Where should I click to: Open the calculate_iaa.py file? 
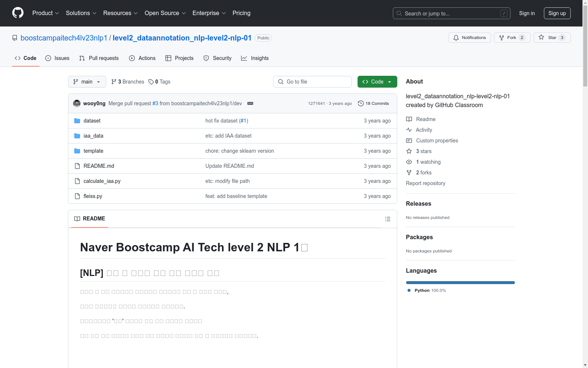[x=102, y=181]
